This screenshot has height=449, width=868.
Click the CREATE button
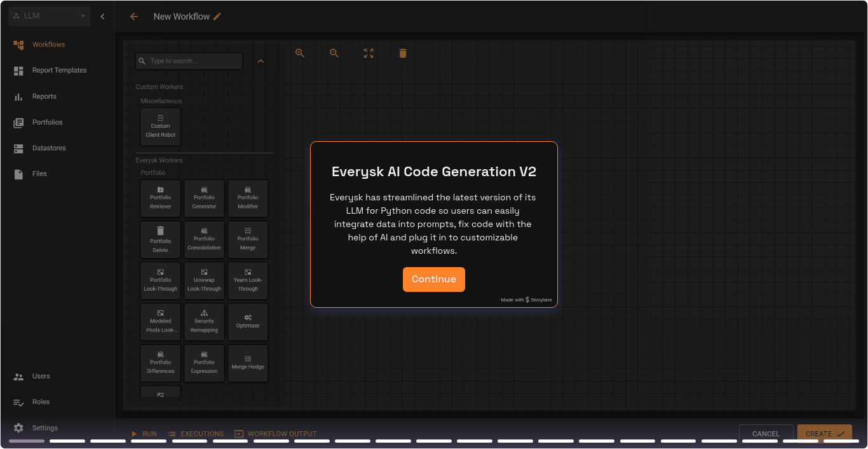824,434
